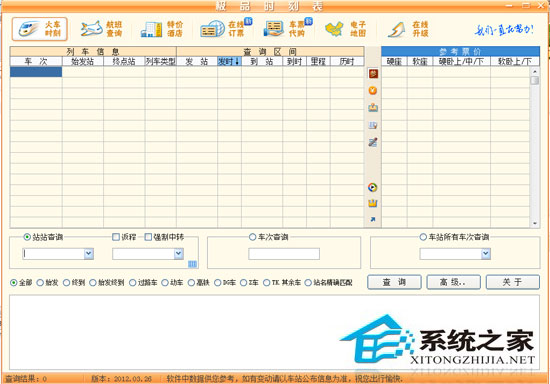Open the 车票代购 ticket purchasing service

pyautogui.click(x=288, y=28)
